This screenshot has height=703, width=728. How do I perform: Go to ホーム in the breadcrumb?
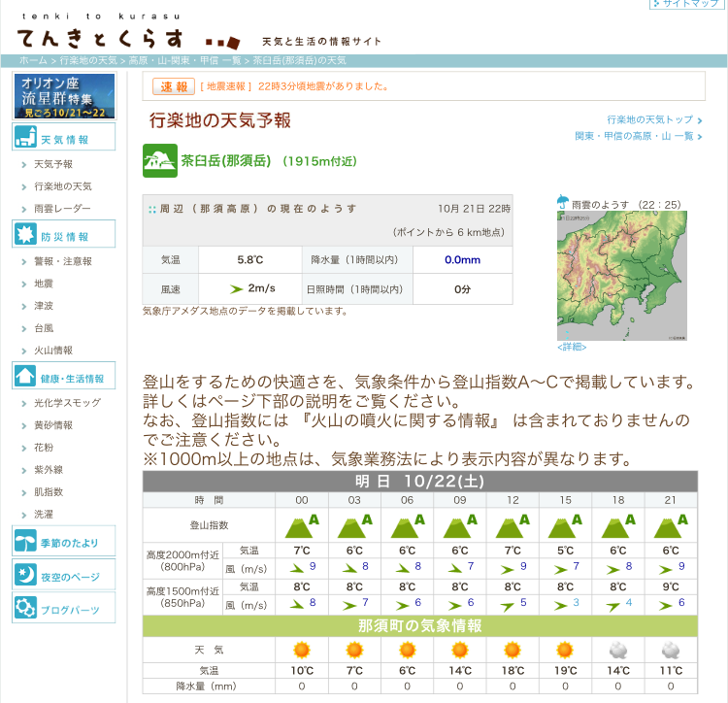point(33,60)
